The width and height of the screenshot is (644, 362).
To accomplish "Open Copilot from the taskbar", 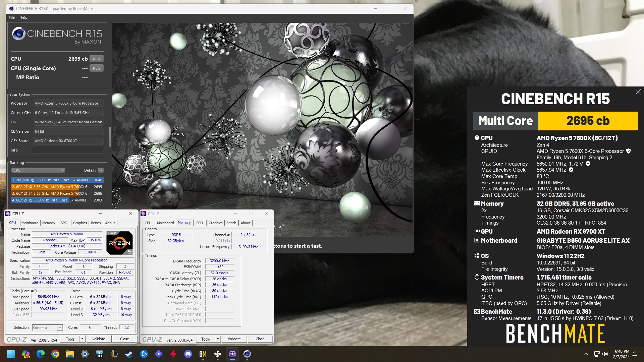I will (26, 354).
